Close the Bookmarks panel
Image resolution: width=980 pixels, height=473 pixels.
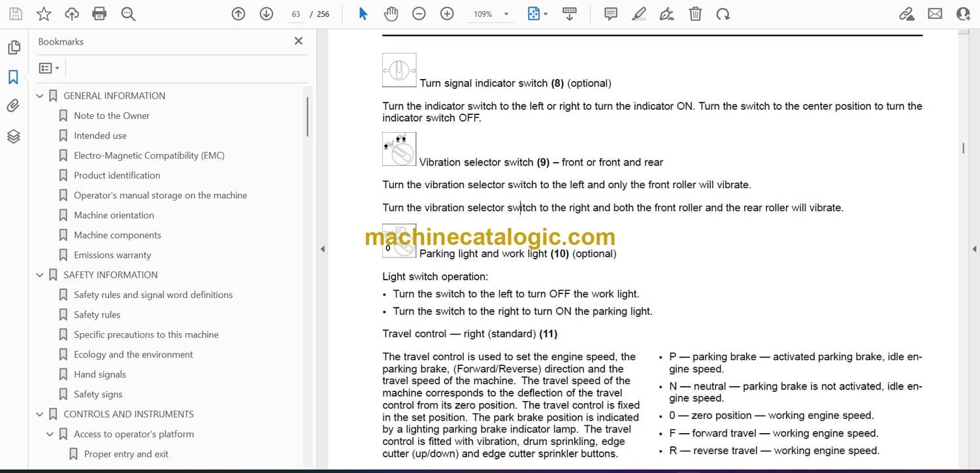299,41
